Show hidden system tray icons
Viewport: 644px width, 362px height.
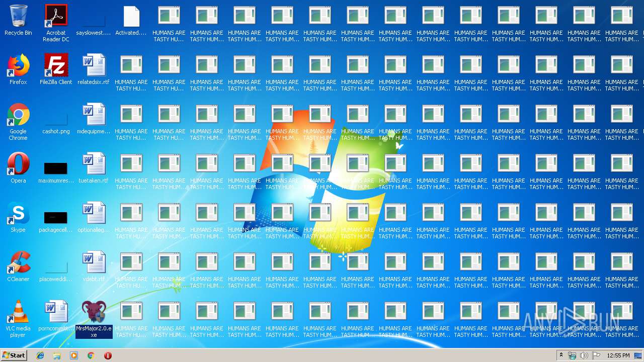(561, 355)
